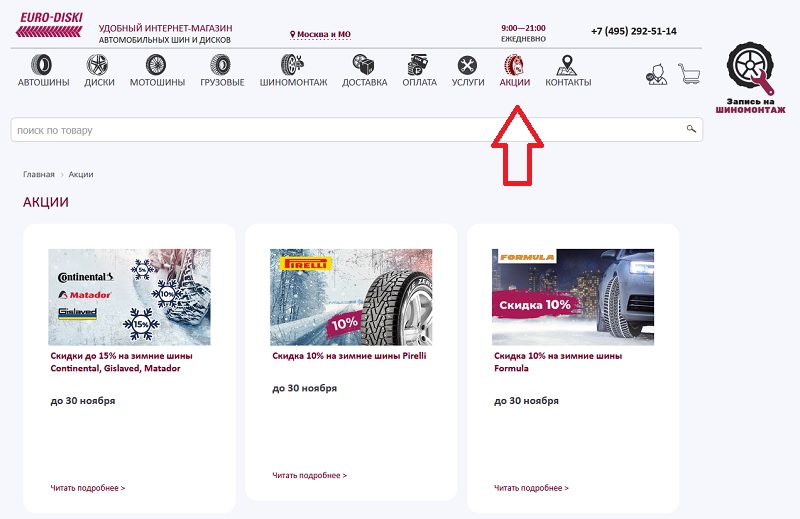Open the Грузовые truck tires section

coord(221,71)
